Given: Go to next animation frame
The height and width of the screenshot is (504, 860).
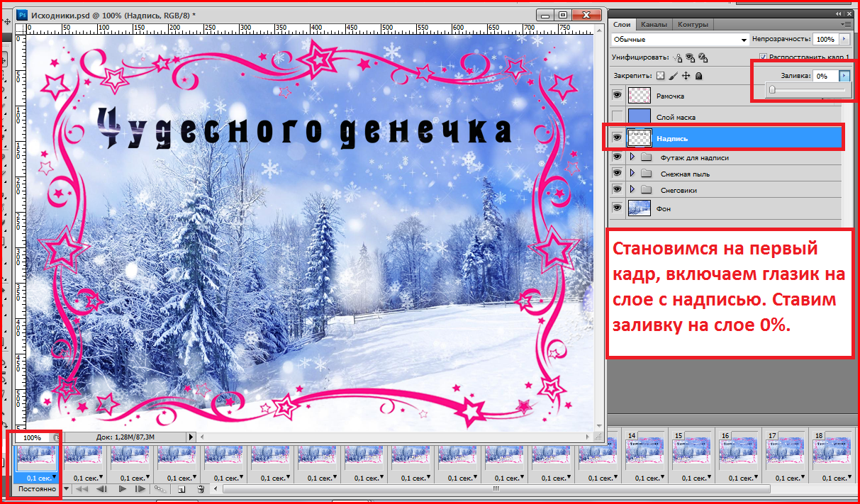Looking at the screenshot, I should (x=140, y=489).
